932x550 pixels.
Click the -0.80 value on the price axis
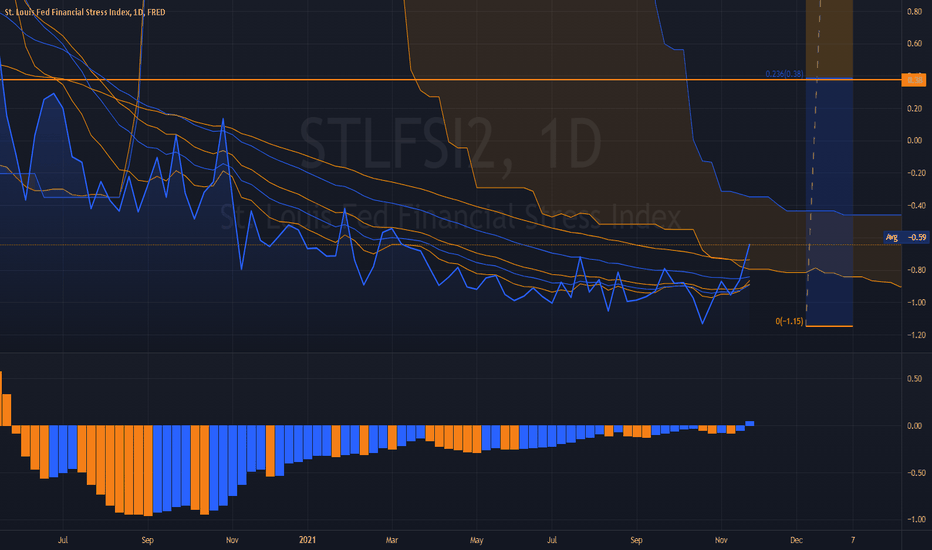pos(915,270)
